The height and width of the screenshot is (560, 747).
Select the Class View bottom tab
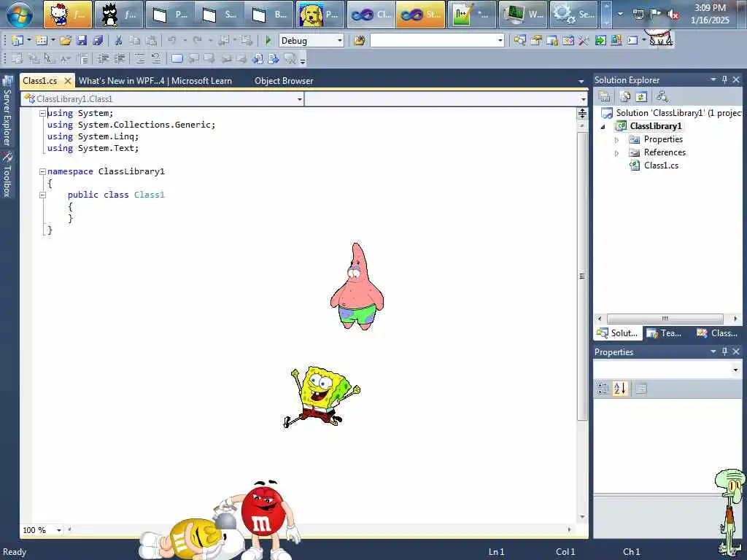point(717,333)
